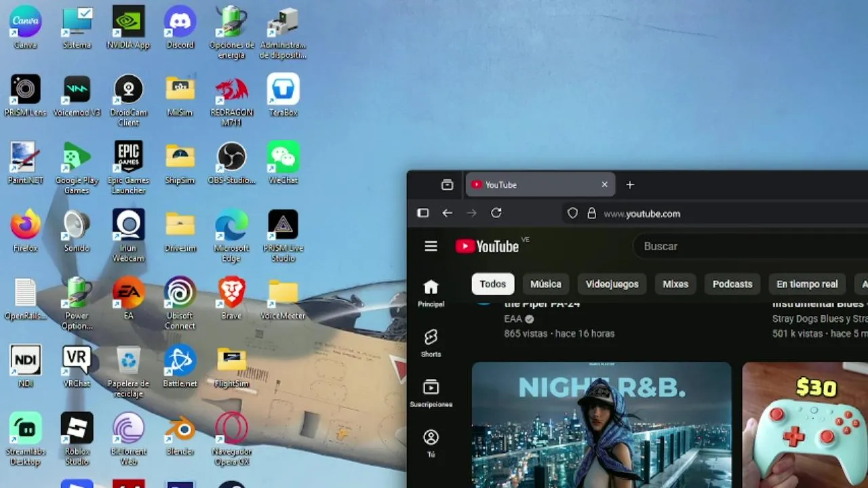The height and width of the screenshot is (488, 868).
Task: Open the NIGHT R&B video thumbnail
Action: coord(601,425)
